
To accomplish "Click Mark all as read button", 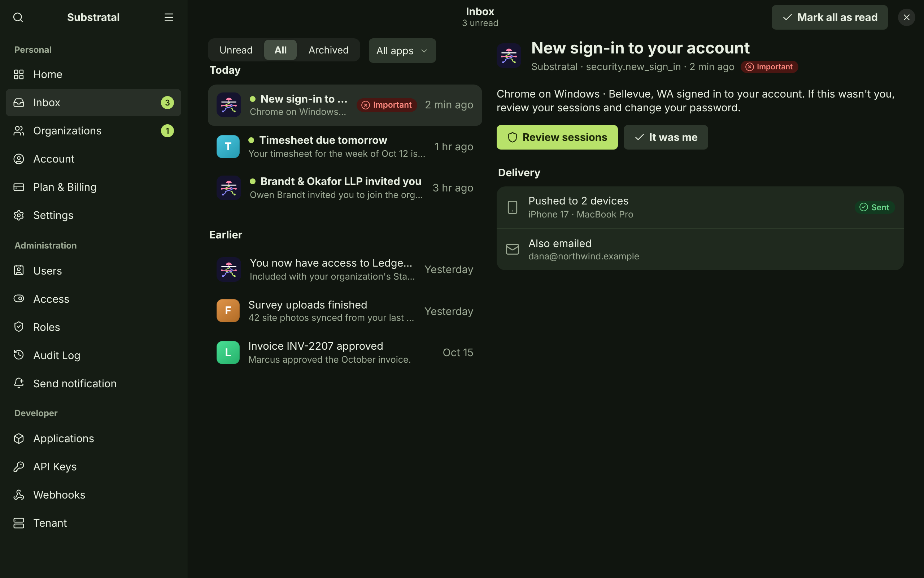I will (829, 17).
